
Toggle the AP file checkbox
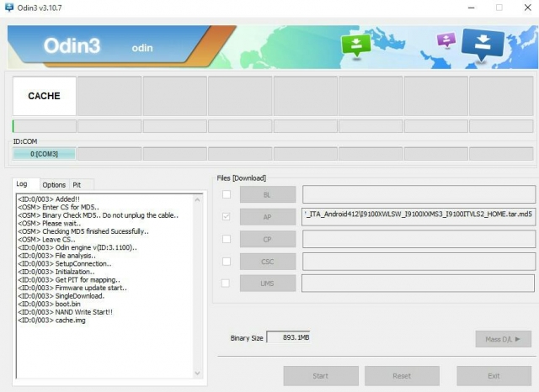(227, 216)
